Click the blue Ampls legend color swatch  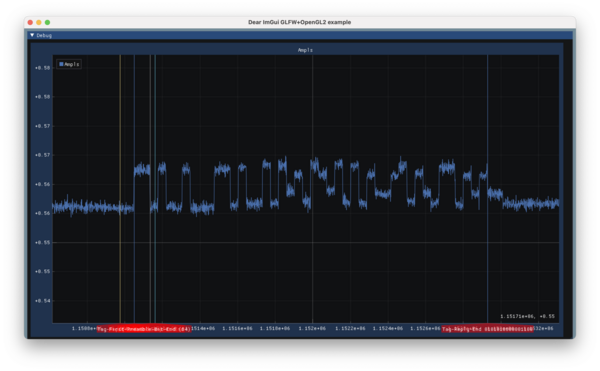coord(61,64)
